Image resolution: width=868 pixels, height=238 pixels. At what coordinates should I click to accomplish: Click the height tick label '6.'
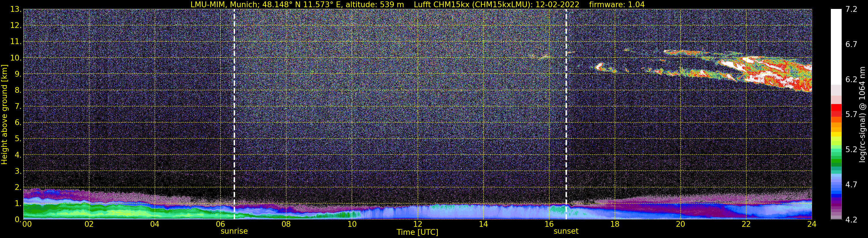[18, 122]
